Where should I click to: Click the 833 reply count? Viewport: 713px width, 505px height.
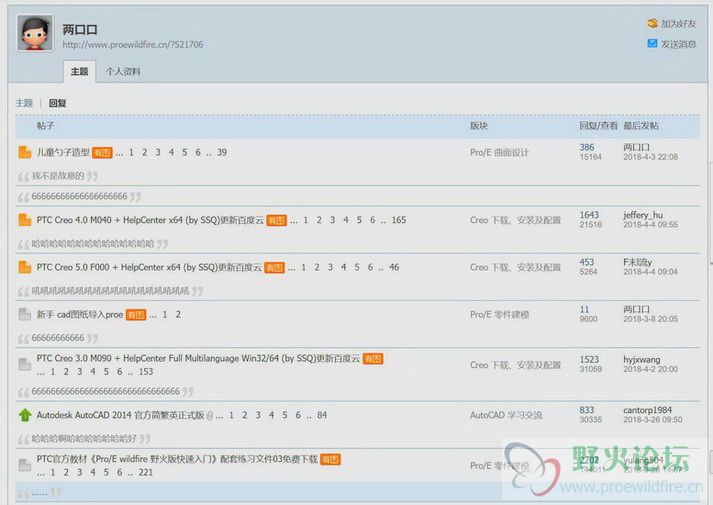pos(587,410)
